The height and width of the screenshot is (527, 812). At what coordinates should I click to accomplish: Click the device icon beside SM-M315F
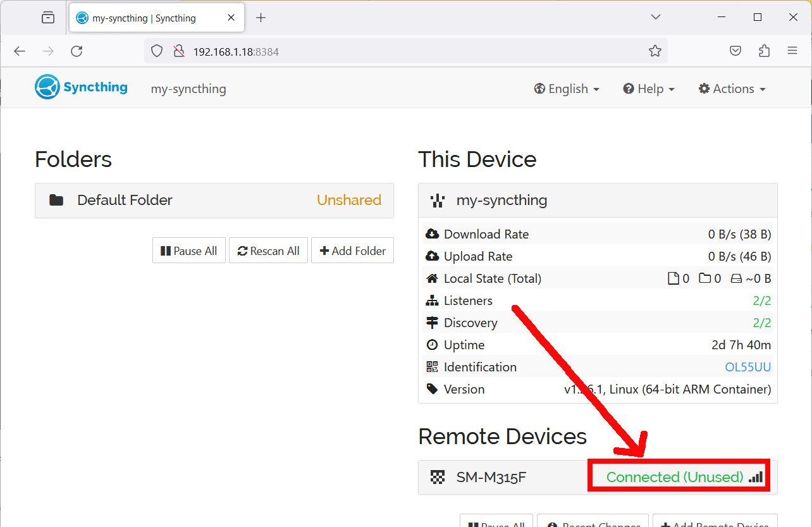(438, 476)
